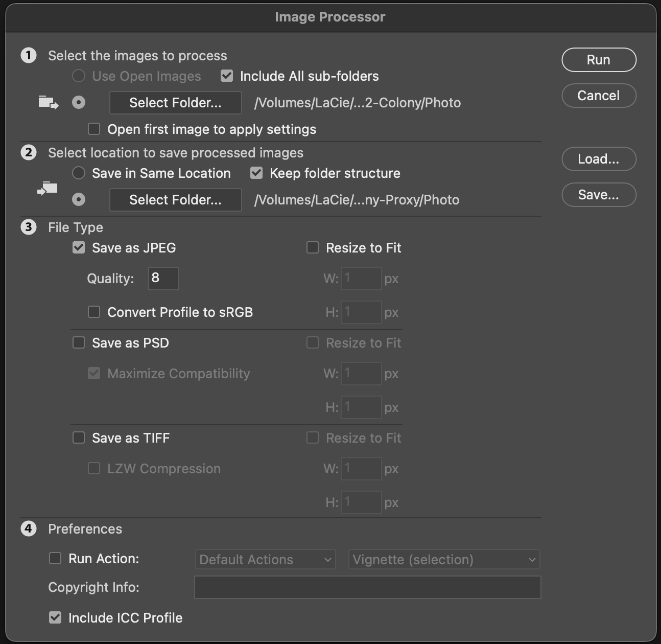
Task: Select Save in Same Location option
Action: pos(78,173)
